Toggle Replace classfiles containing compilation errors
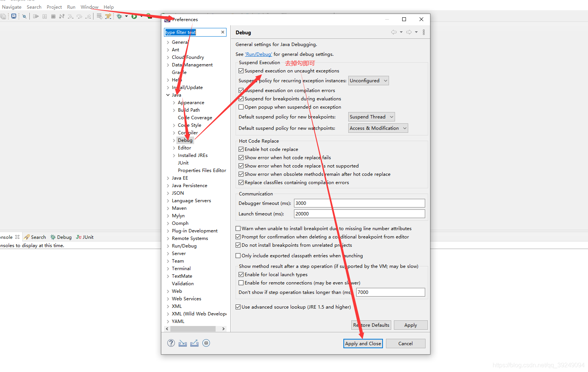 point(241,182)
